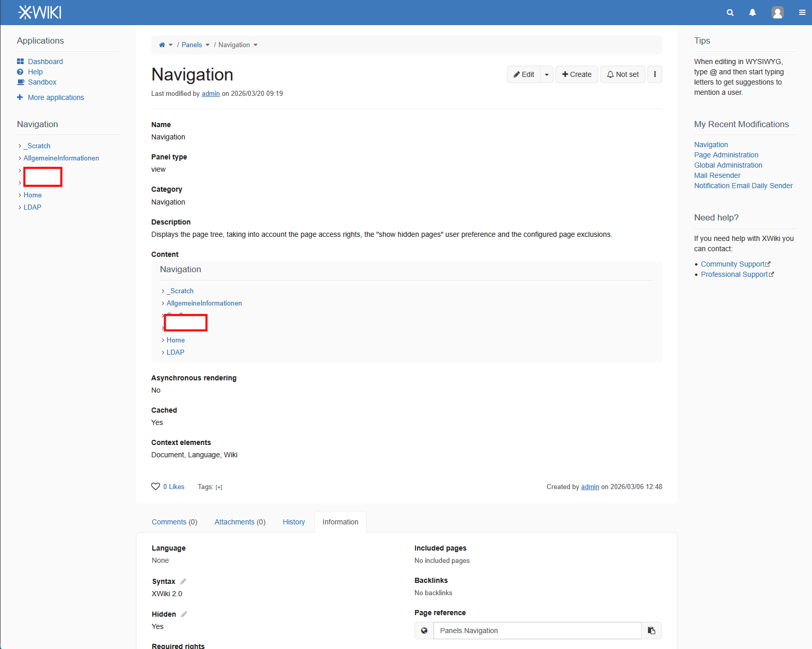Switch to the History tab
The image size is (812, 649).
(x=293, y=522)
